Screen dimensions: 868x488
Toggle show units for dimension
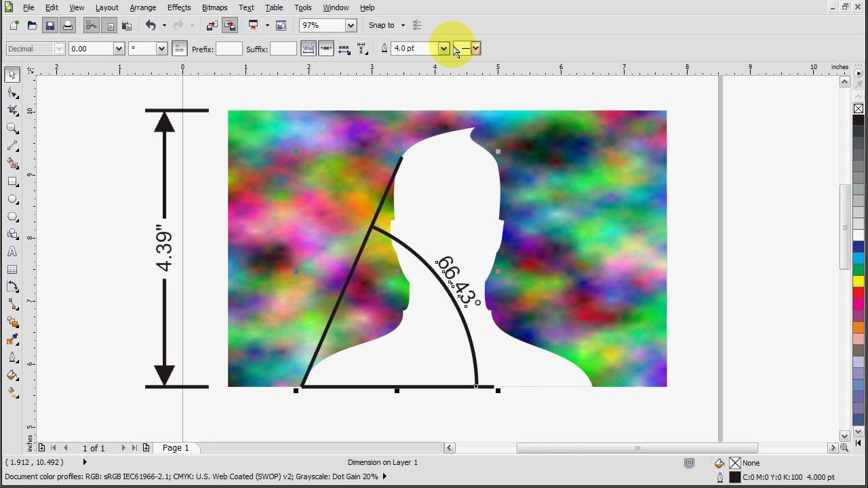pyautogui.click(x=179, y=48)
